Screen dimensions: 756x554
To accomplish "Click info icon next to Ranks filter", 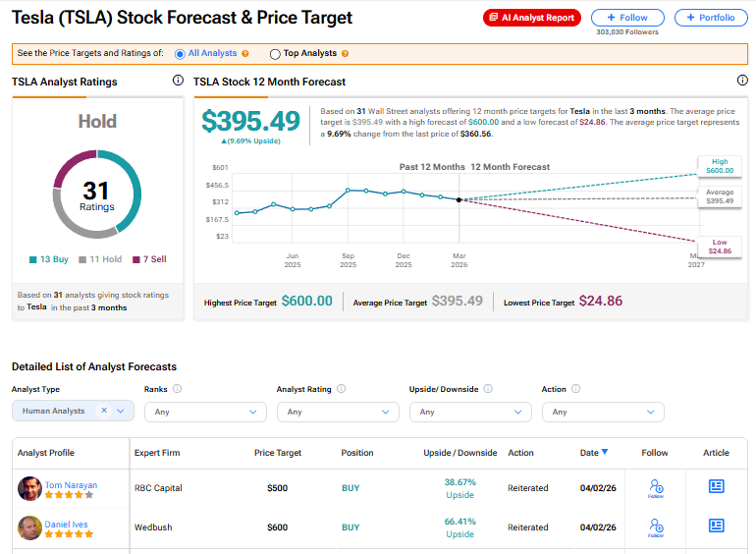I will click(x=177, y=389).
